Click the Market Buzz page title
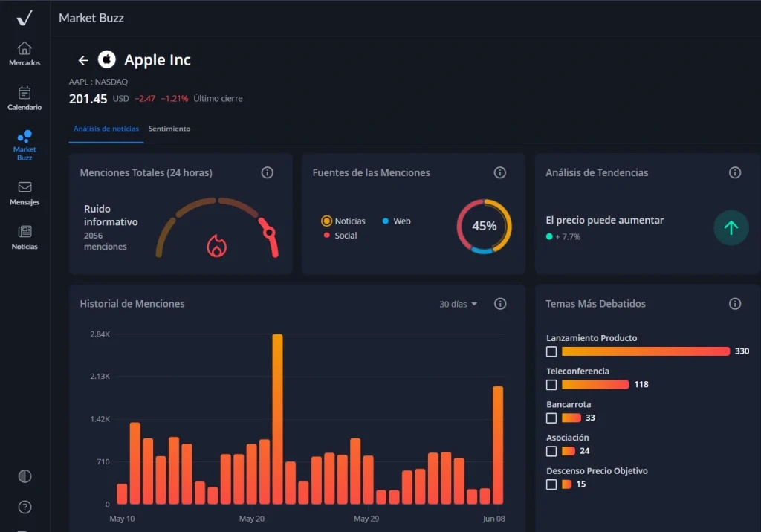This screenshot has height=532, width=761. [x=91, y=18]
